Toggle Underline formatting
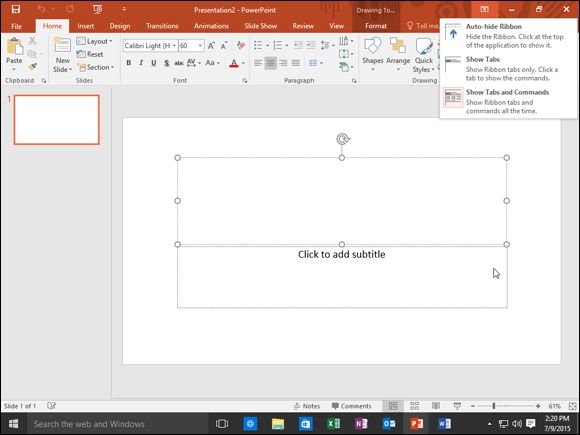This screenshot has width=580, height=435. [154, 63]
